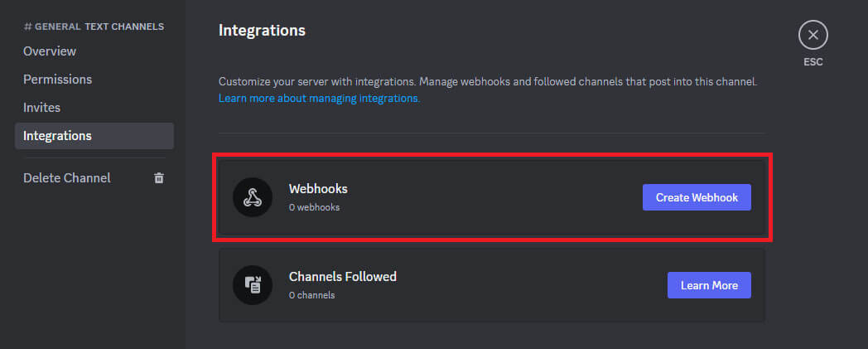
Task: Select the Integrations sidebar tab
Action: pos(57,136)
